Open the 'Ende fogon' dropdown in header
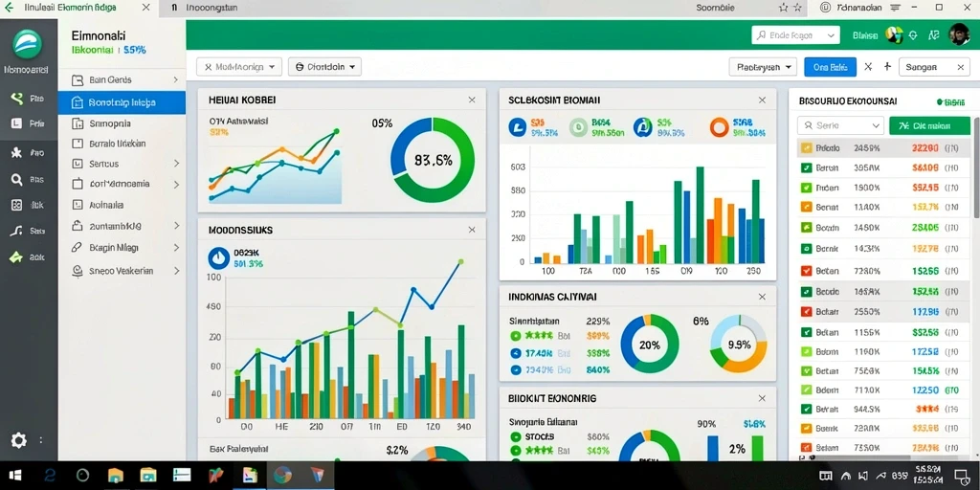This screenshot has width=980, height=490. [795, 35]
